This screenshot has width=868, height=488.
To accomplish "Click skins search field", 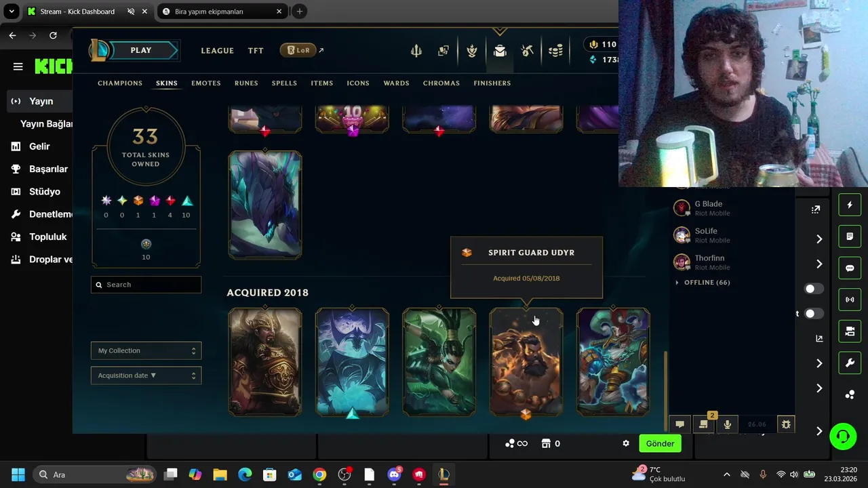I will point(146,285).
